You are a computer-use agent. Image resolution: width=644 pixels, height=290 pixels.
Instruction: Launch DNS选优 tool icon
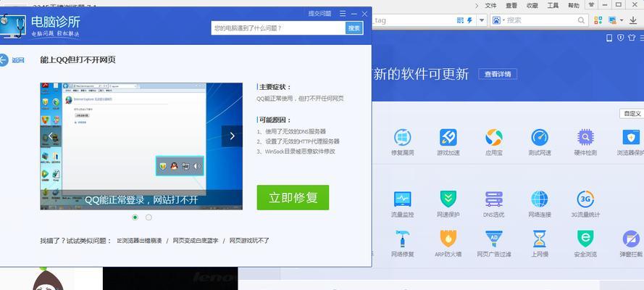click(x=493, y=199)
